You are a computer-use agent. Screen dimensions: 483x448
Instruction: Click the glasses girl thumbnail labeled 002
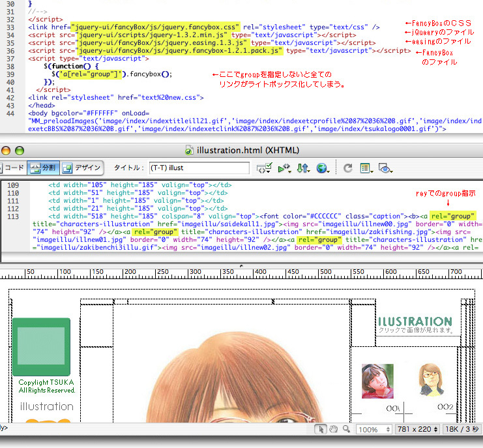[431, 380]
